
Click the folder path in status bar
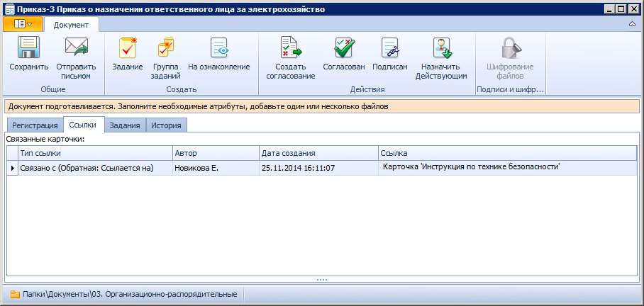[x=124, y=294]
